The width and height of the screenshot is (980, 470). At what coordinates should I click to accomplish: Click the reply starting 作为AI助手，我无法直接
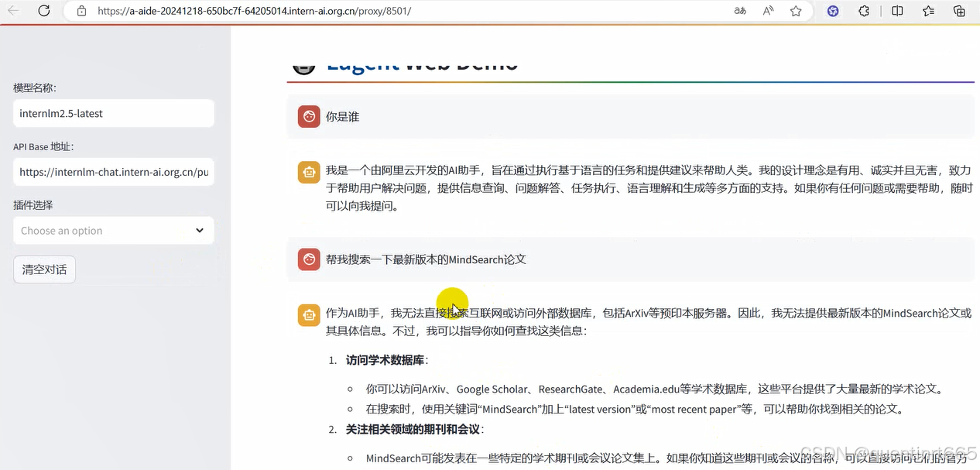pos(649,322)
